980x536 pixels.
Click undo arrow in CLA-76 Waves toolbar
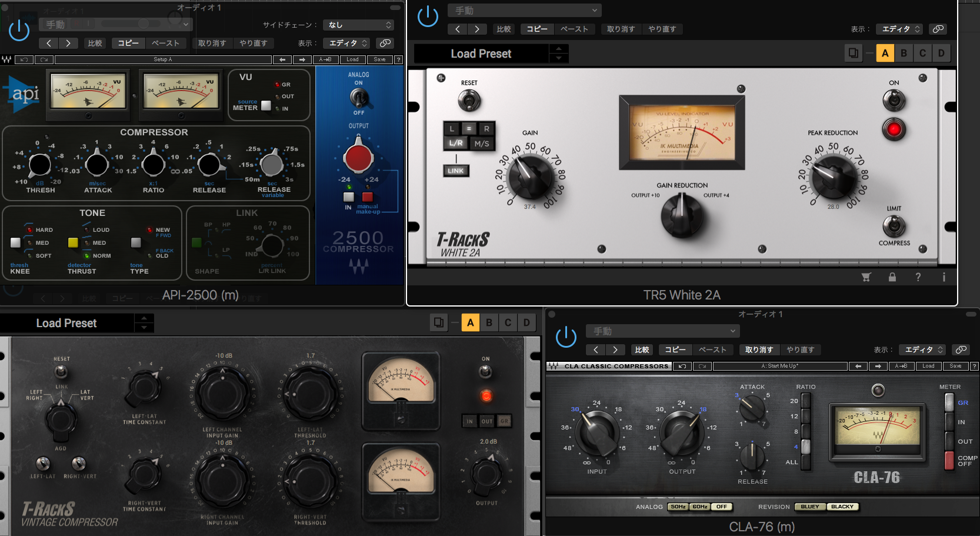pyautogui.click(x=682, y=366)
